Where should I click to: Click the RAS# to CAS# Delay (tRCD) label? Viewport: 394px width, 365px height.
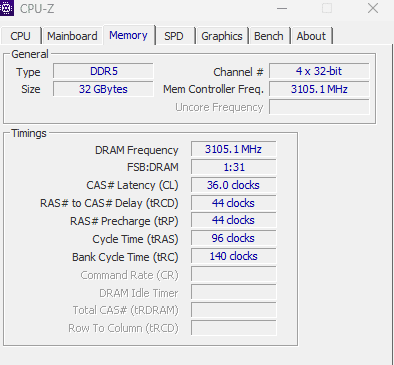point(109,203)
